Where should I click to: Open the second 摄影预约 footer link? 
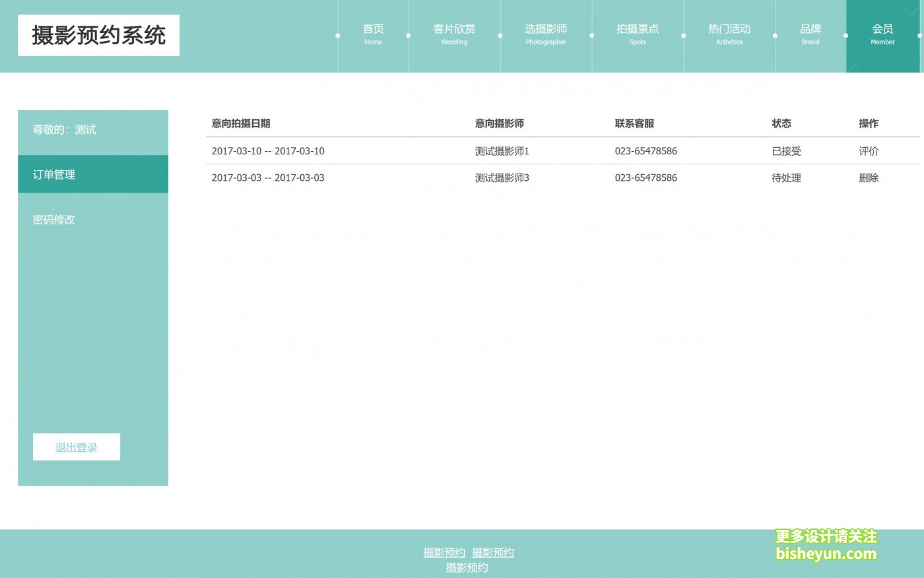tap(493, 552)
